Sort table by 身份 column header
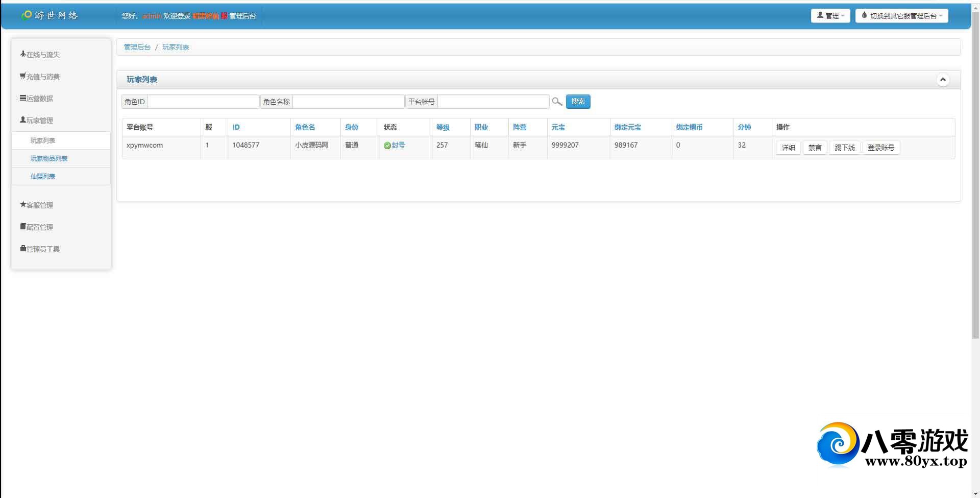This screenshot has height=498, width=980. coord(352,127)
